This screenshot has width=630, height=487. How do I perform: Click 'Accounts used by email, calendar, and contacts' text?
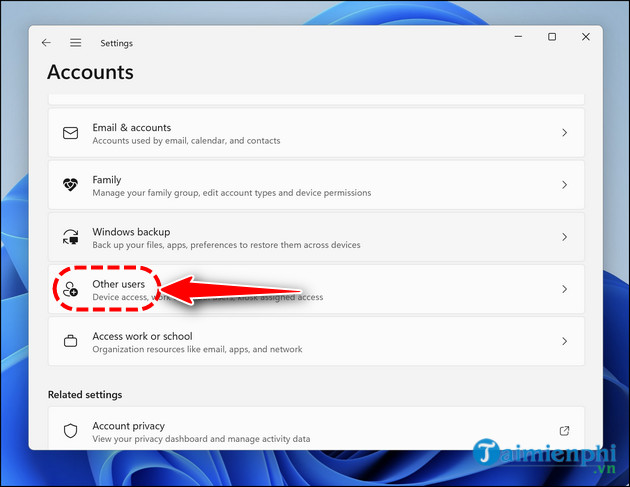[x=186, y=141]
